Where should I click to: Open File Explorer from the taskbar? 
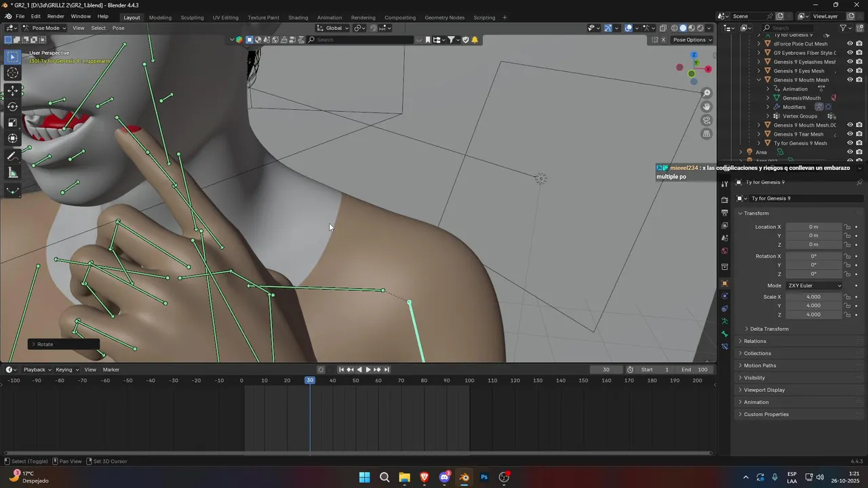pos(404,477)
